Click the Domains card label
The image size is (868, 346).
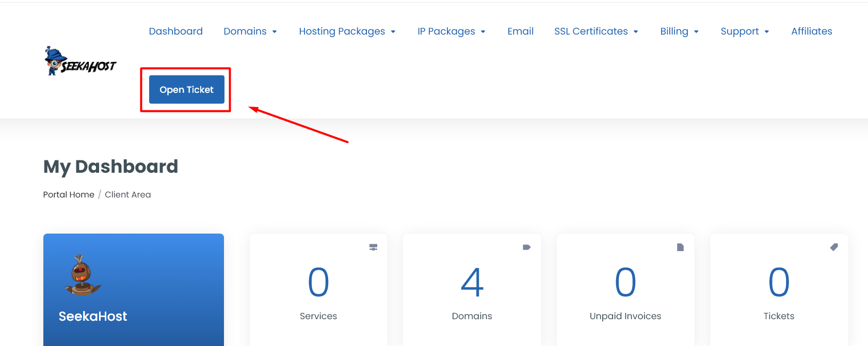(x=472, y=316)
